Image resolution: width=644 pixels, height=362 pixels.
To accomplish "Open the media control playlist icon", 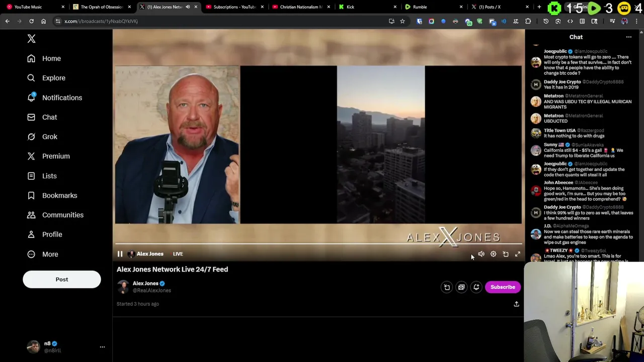I will pos(612,21).
